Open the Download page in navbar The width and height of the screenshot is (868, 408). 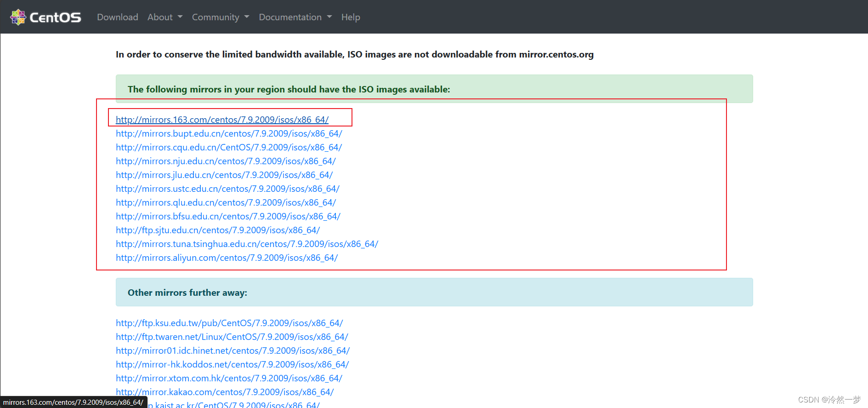click(x=118, y=17)
